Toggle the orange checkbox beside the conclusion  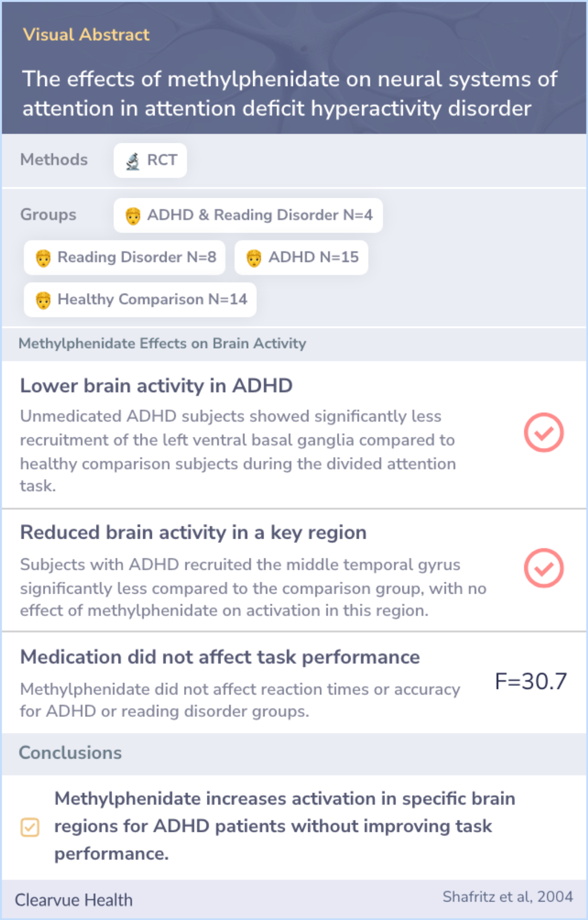point(30,827)
